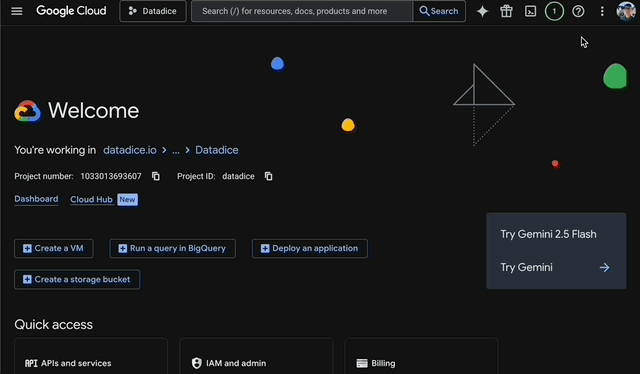Click the Quick access heading
The height and width of the screenshot is (374, 640).
tap(53, 325)
